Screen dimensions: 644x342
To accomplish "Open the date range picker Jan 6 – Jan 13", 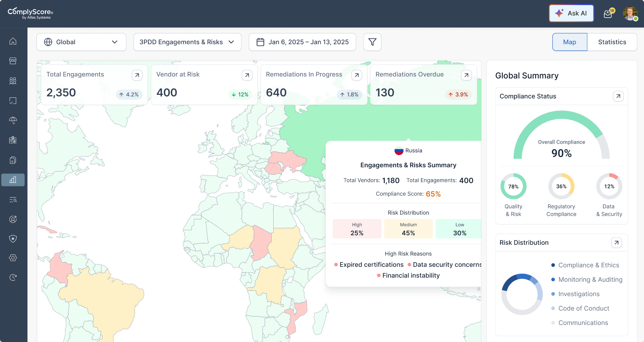I will [x=302, y=42].
